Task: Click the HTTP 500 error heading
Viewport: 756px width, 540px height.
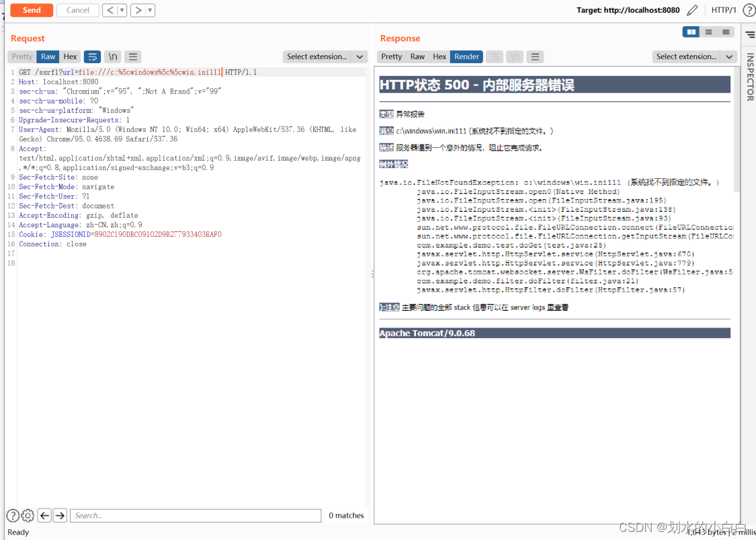Action: pyautogui.click(x=477, y=85)
